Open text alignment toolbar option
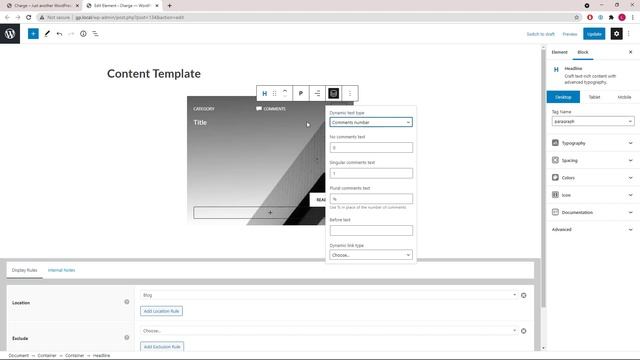 click(317, 93)
